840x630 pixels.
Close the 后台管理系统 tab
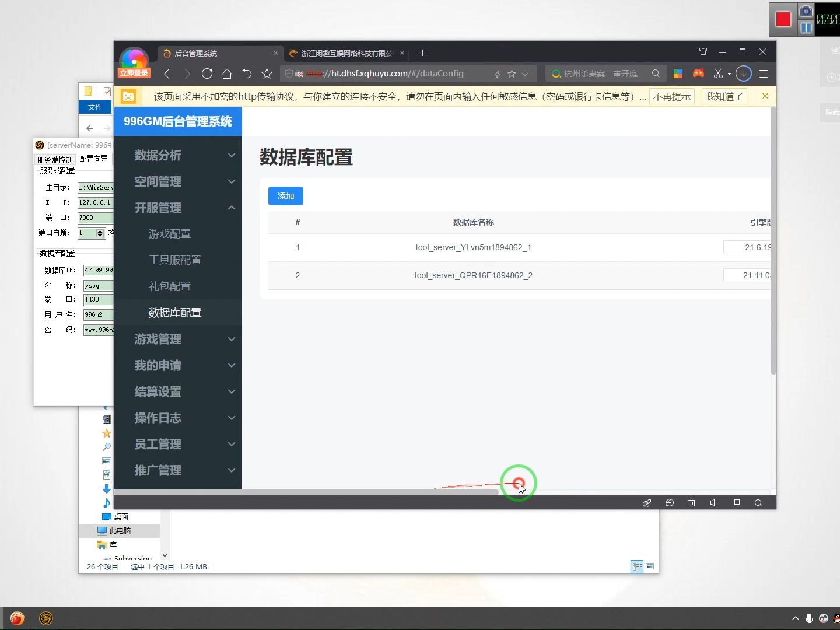(x=276, y=53)
